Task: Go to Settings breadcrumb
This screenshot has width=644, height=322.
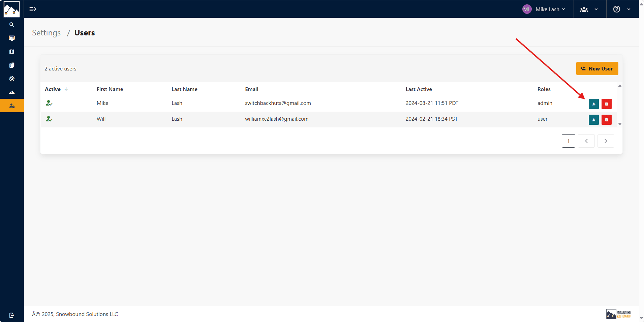Action: coord(47,33)
